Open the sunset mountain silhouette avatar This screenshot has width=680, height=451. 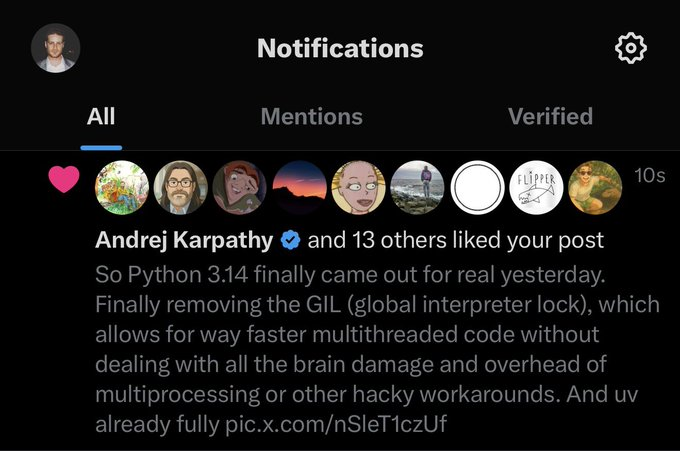[x=299, y=188]
